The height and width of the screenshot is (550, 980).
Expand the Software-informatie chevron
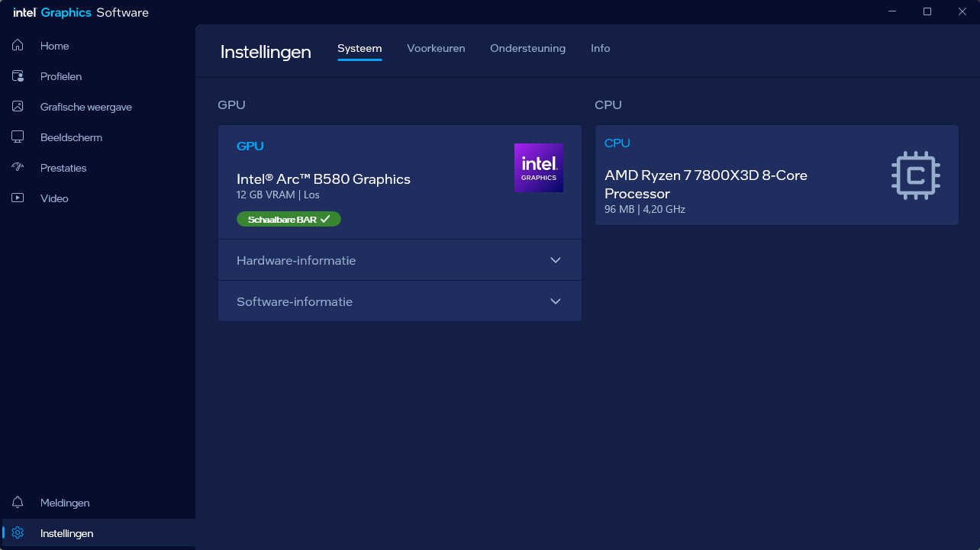coord(556,301)
